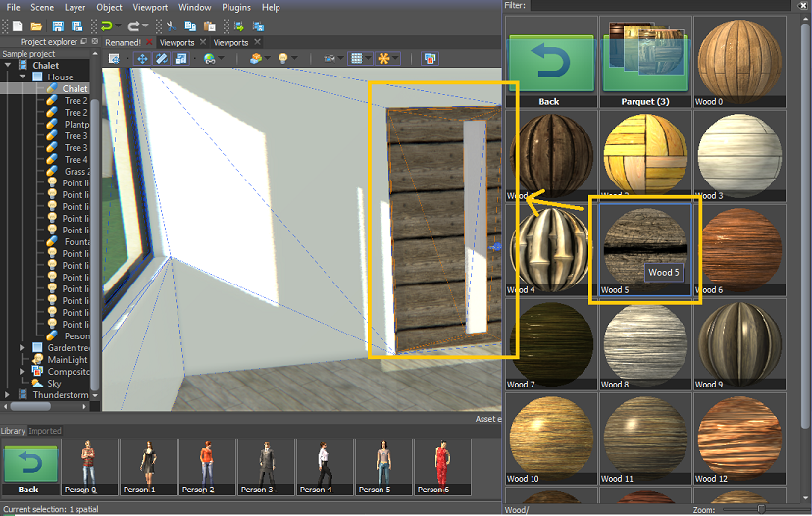The image size is (812, 516).
Task: Select the Move tool in viewport toolbar
Action: (141, 59)
